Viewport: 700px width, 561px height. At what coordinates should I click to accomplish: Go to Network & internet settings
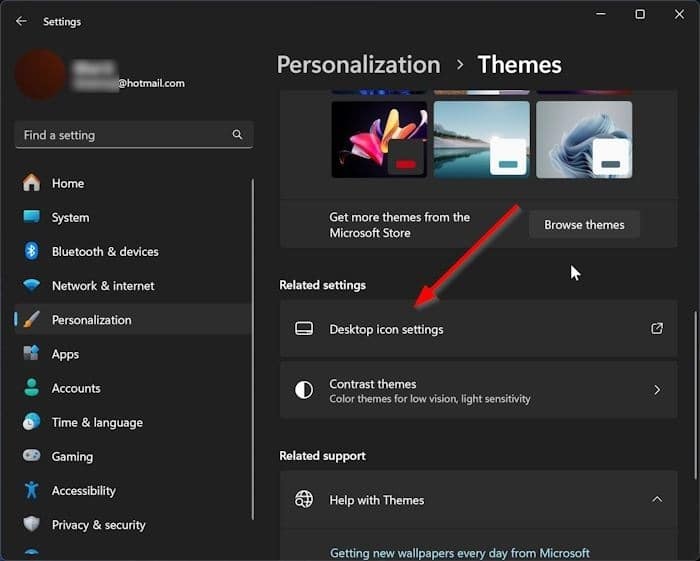click(x=102, y=286)
